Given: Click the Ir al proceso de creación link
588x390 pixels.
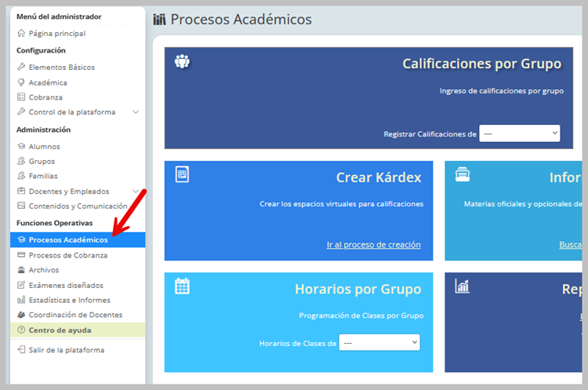Looking at the screenshot, I should 373,245.
